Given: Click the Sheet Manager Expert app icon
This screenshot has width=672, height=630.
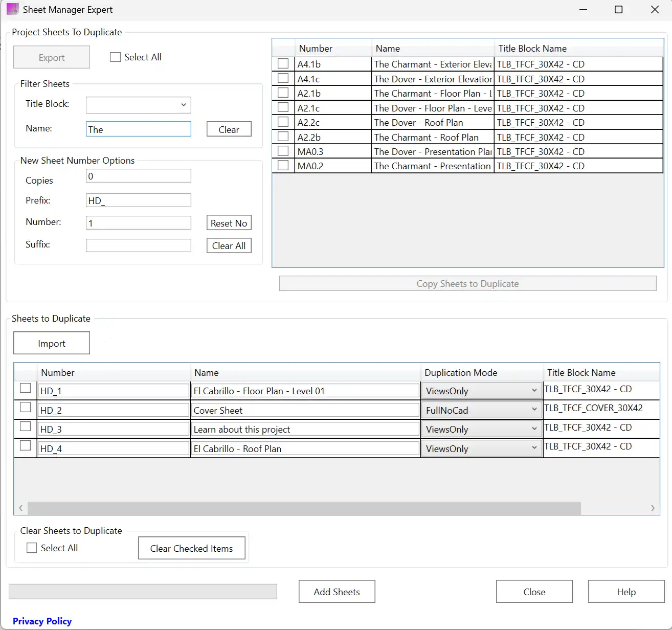Looking at the screenshot, I should click(12, 9).
